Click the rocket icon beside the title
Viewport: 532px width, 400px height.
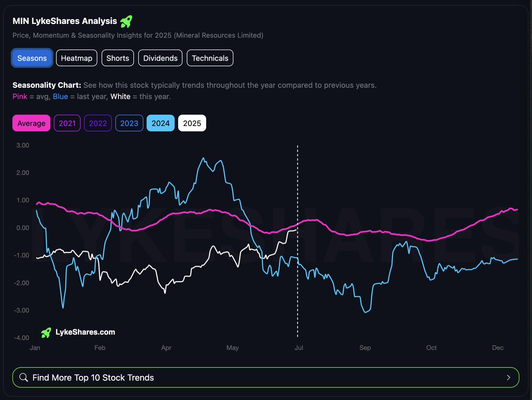tap(126, 21)
